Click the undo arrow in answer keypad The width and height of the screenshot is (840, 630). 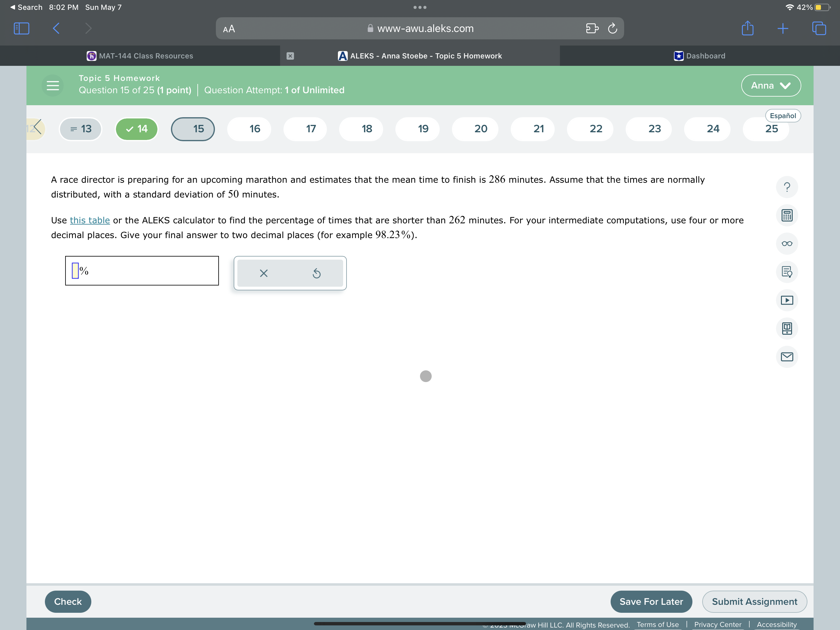[316, 273]
